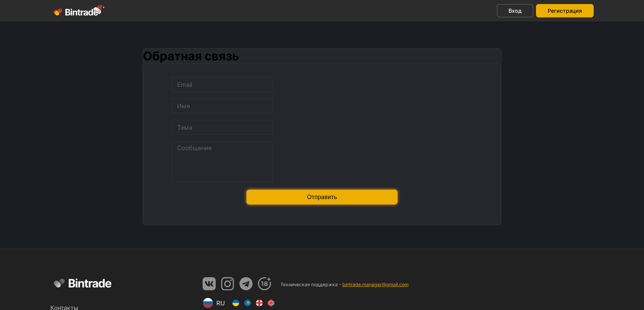Click the 18+ age restriction icon
The height and width of the screenshot is (310, 644).
coord(264,284)
